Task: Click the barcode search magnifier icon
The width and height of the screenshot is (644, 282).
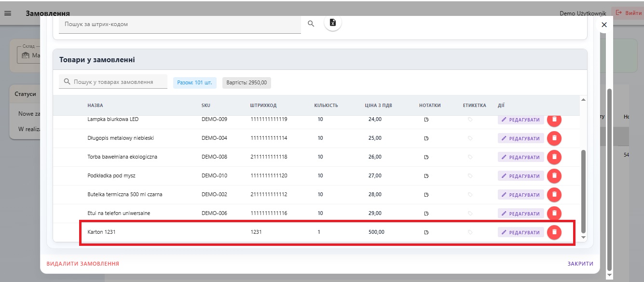Action: tap(311, 23)
